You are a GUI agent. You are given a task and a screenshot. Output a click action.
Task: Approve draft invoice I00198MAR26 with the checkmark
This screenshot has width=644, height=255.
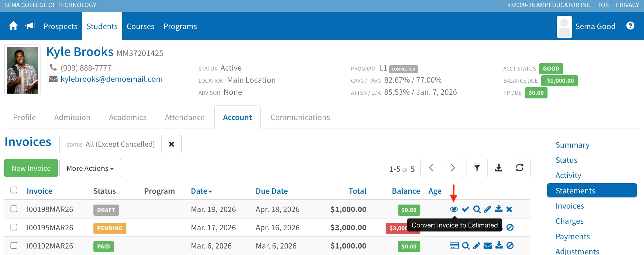(466, 209)
